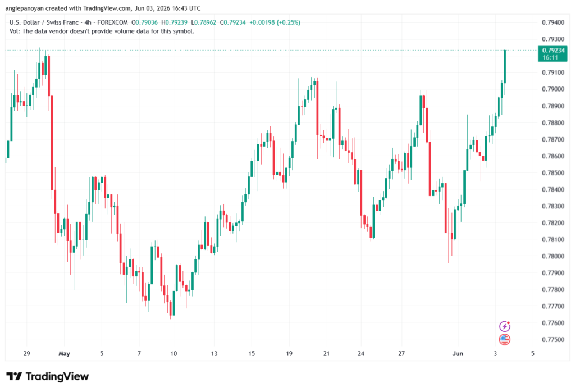Click the low value L0.78962
The height and width of the screenshot is (392, 575).
point(204,22)
